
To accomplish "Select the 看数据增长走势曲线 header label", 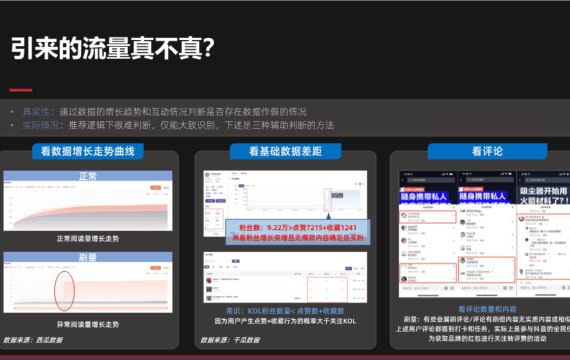I will click(88, 151).
